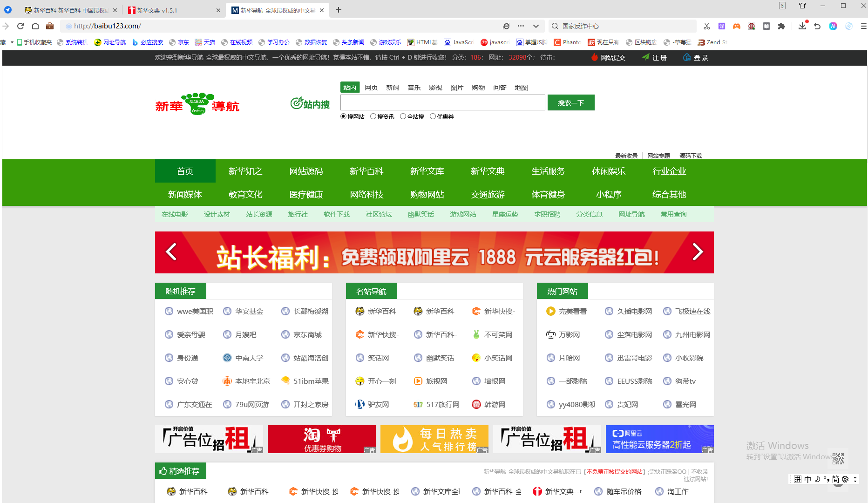Viewport: 868px width, 503px height.
Task: Click the browser address bar URL
Action: tap(108, 26)
